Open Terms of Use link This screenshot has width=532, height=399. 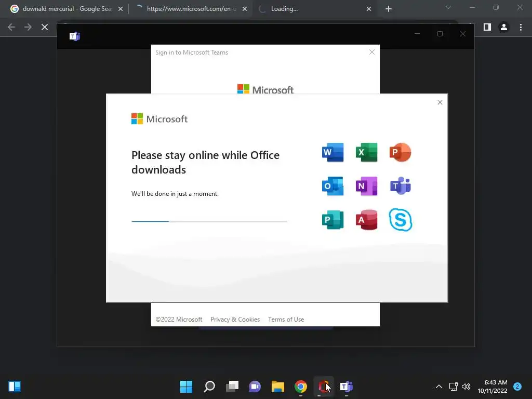(x=286, y=320)
